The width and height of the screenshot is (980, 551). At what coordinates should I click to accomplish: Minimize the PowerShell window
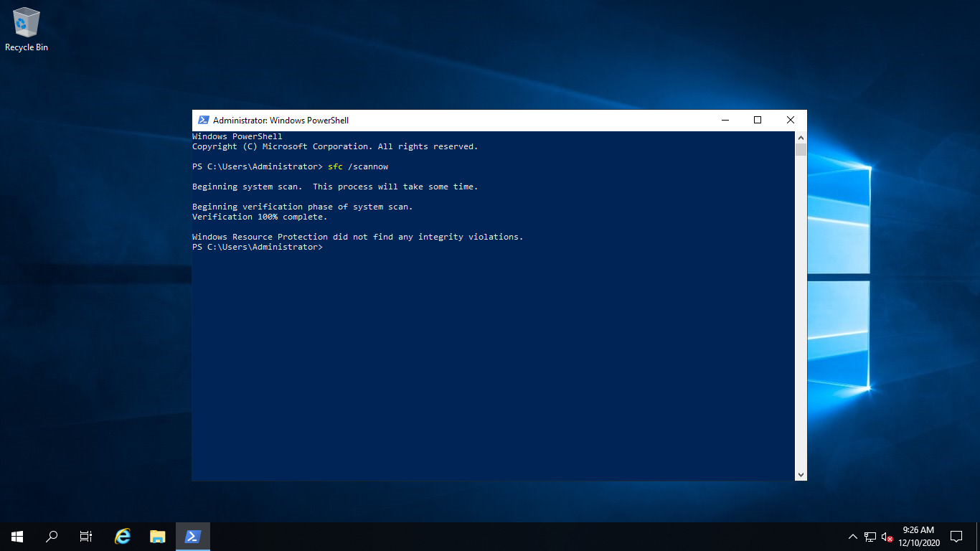(x=725, y=121)
